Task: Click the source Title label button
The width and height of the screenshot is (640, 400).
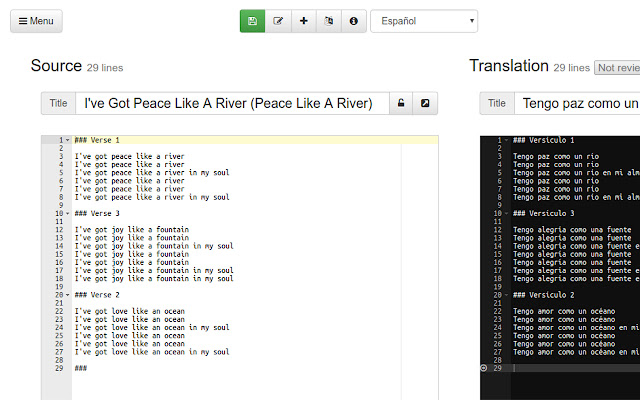Action: (x=58, y=103)
